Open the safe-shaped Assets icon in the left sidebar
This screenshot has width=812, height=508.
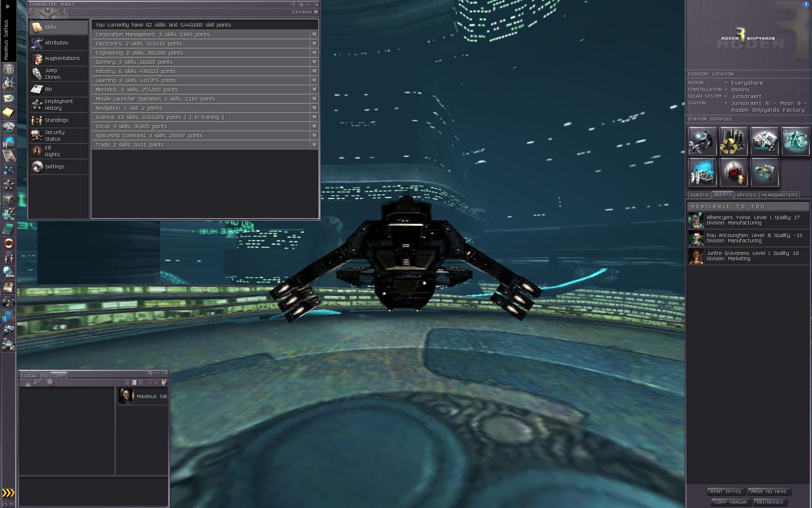8,200
